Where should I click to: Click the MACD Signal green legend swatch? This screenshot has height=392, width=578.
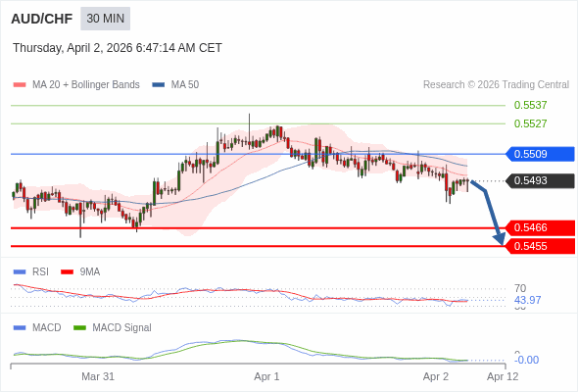[79, 328]
